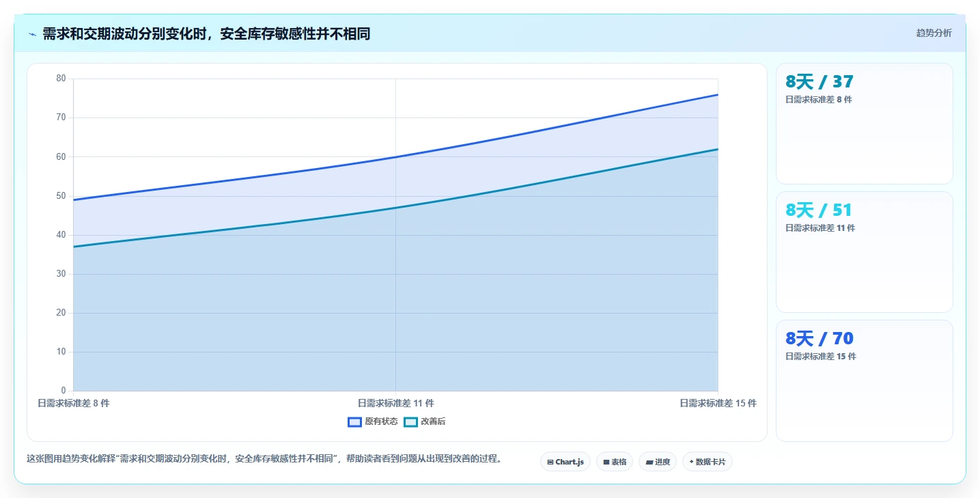Click card subtitle 日需求标准差 15 件
This screenshot has width=980, height=498.
[821, 357]
